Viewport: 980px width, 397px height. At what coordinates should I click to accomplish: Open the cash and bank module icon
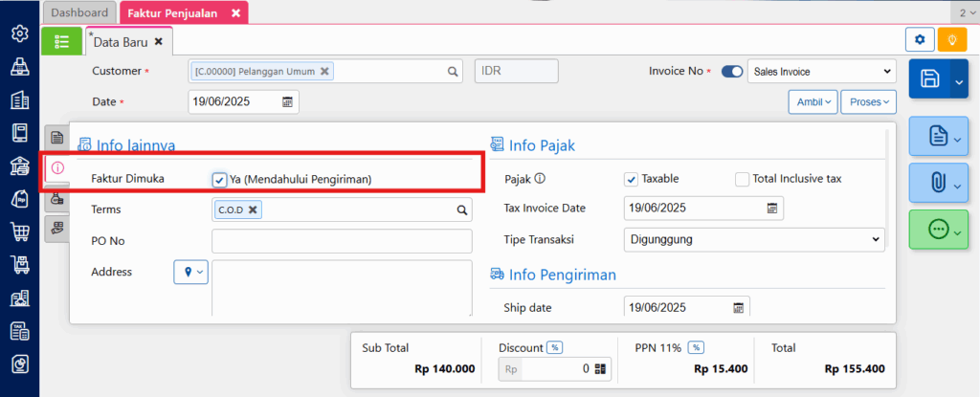pos(20,165)
